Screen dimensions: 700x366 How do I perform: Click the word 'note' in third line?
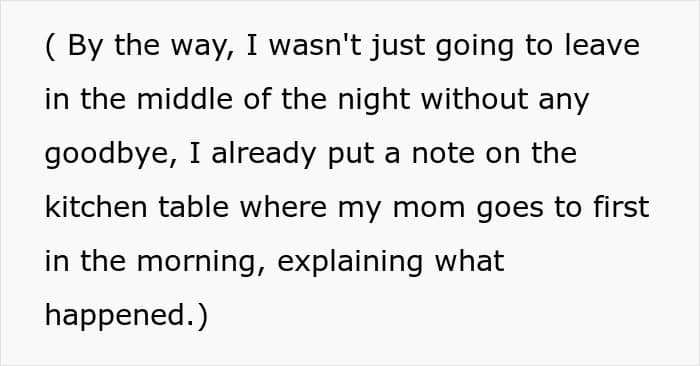pyautogui.click(x=443, y=155)
